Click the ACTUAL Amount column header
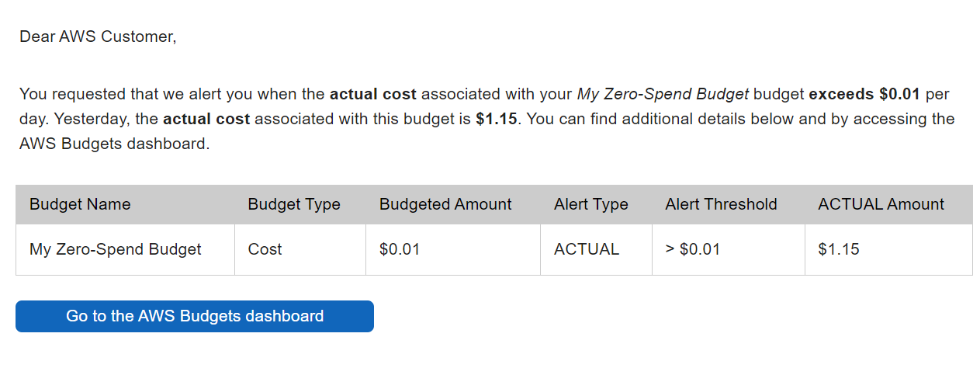 (881, 204)
